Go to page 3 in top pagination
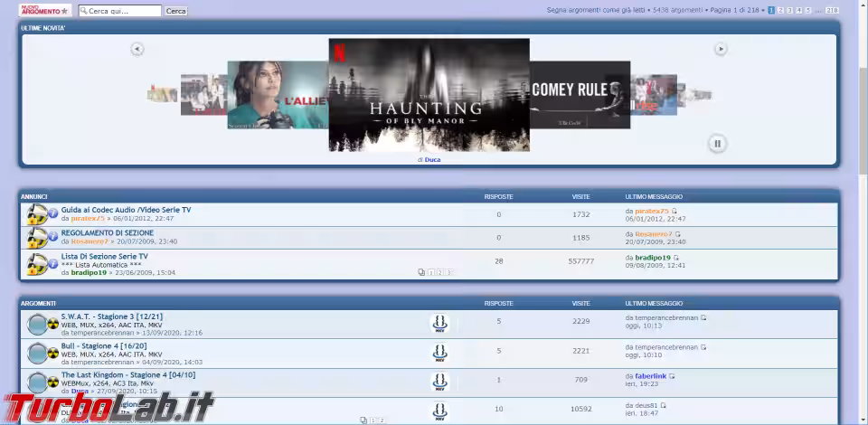This screenshot has height=425, width=868. pos(790,10)
